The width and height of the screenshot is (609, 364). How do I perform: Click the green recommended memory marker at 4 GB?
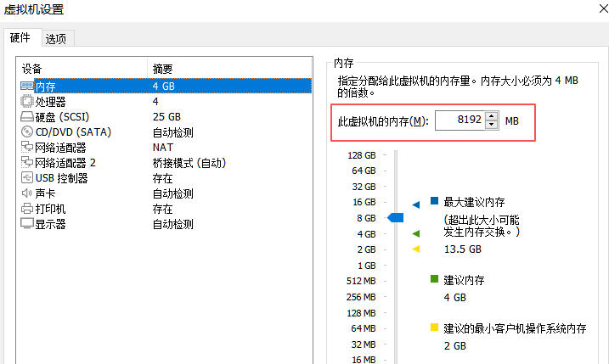tap(416, 233)
